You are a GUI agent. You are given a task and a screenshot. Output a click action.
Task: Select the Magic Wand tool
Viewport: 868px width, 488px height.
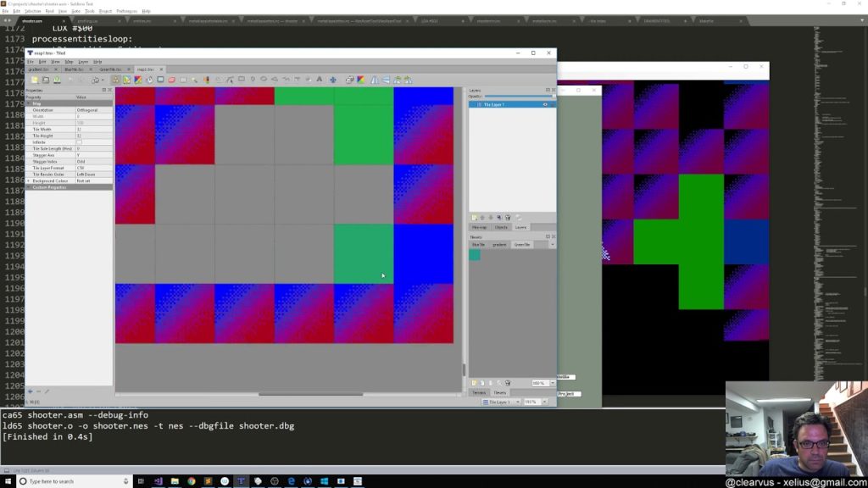[194, 80]
